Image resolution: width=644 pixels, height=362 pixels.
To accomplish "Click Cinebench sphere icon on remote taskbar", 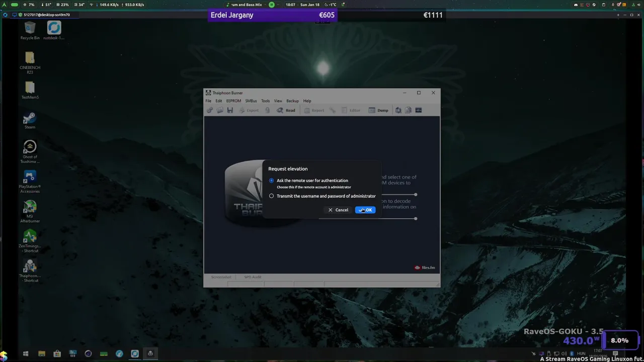I will click(88, 354).
